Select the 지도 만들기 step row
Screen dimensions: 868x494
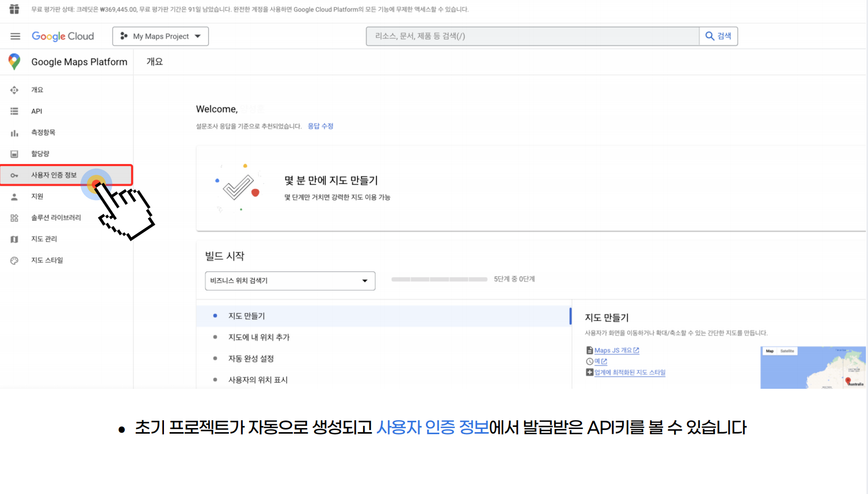(x=384, y=316)
